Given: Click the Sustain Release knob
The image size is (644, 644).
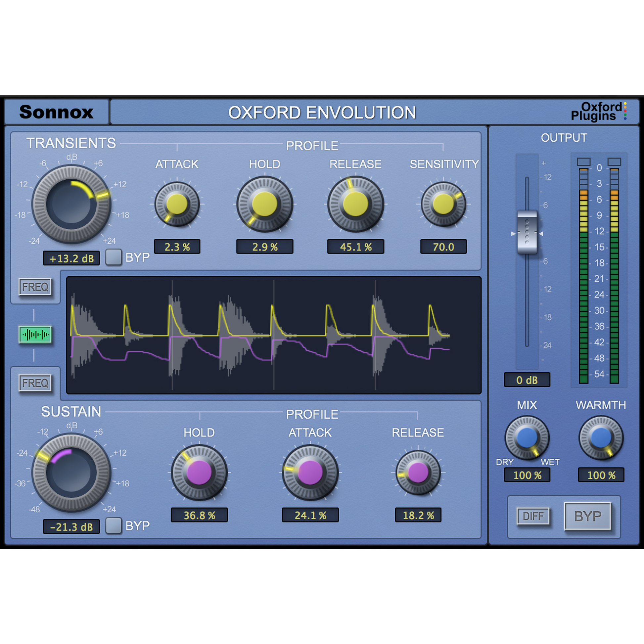Looking at the screenshot, I should (x=418, y=472).
